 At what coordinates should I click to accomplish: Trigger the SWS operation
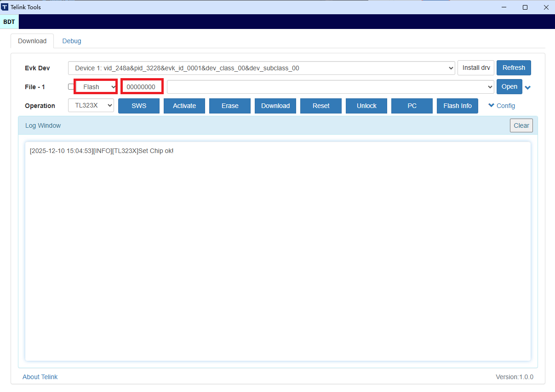point(138,106)
